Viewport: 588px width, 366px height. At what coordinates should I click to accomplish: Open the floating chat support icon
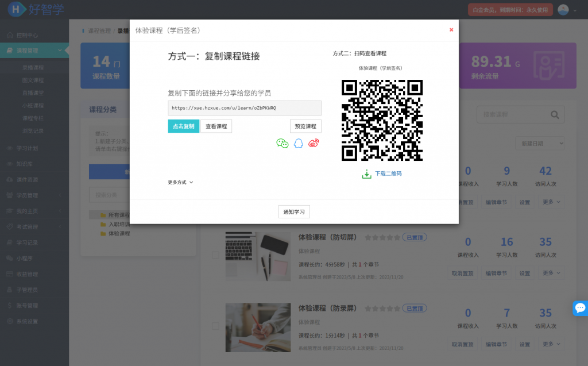(580, 308)
